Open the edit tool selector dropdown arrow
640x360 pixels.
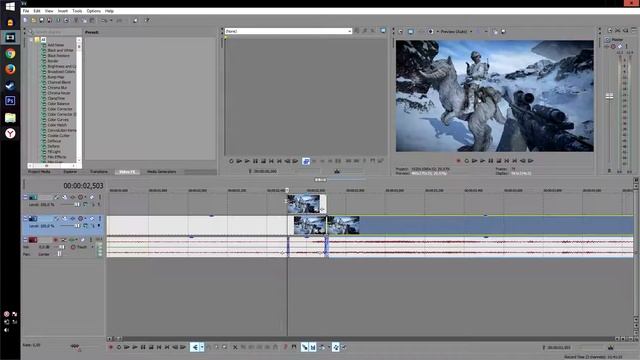point(202,347)
